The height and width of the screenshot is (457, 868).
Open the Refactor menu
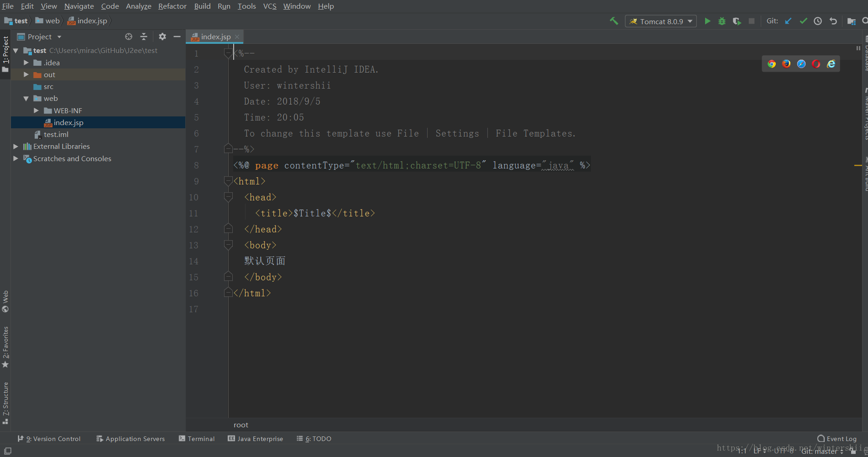click(x=172, y=6)
